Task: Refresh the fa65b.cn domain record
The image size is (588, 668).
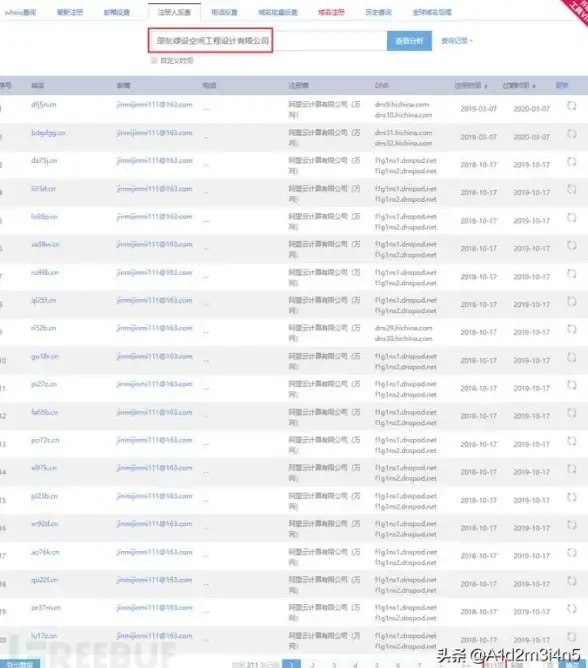Action: click(571, 413)
